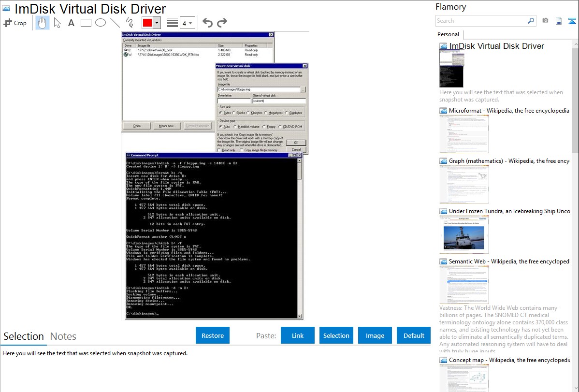579x392 pixels.
Task: Click the icon beside Graph (mathematics) entry
Action: pos(443,161)
